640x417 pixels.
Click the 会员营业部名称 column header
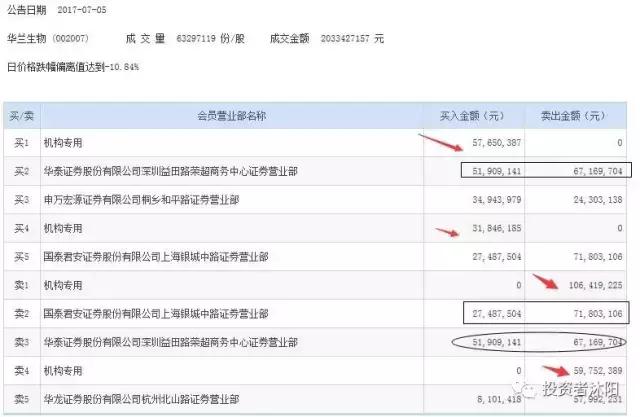pos(231,116)
